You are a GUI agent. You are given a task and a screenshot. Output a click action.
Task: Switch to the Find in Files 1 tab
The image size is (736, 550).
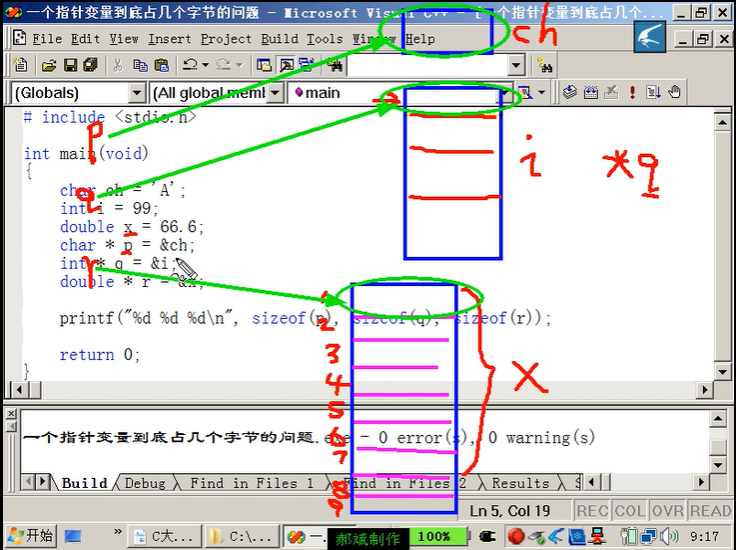(x=252, y=483)
